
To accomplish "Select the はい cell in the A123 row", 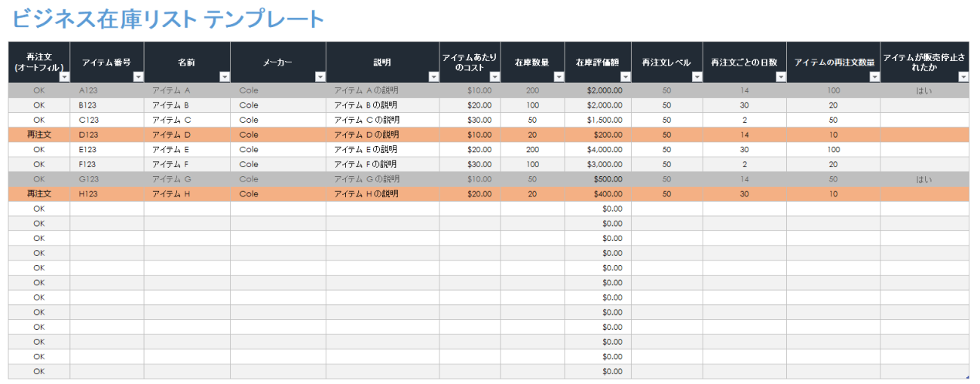I will click(x=924, y=90).
